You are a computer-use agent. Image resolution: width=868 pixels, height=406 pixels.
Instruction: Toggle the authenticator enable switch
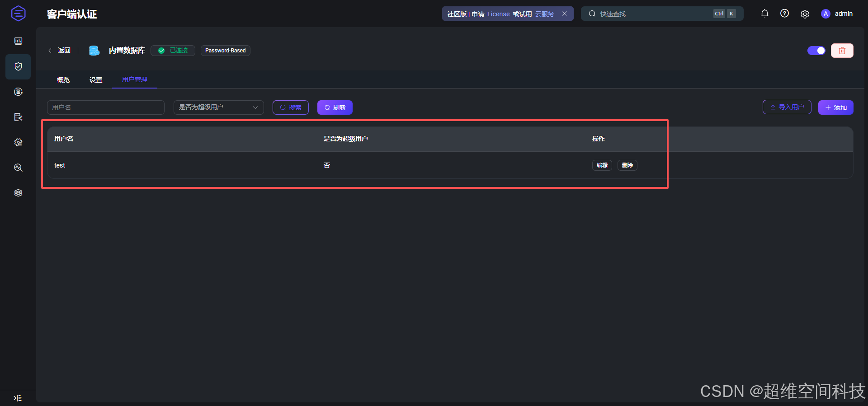pyautogui.click(x=816, y=51)
